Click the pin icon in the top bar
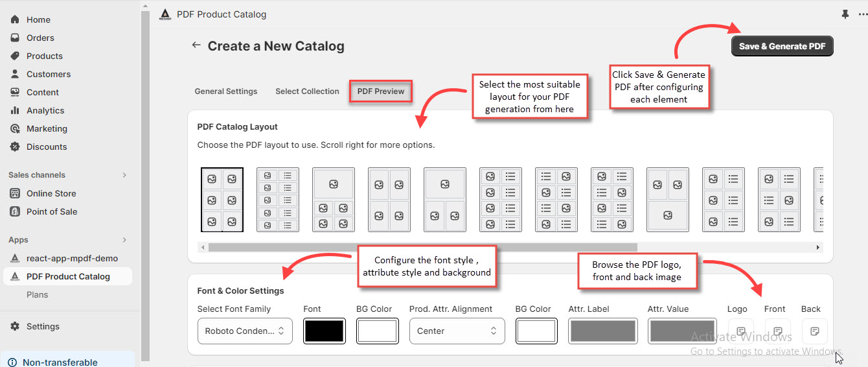 (x=845, y=14)
